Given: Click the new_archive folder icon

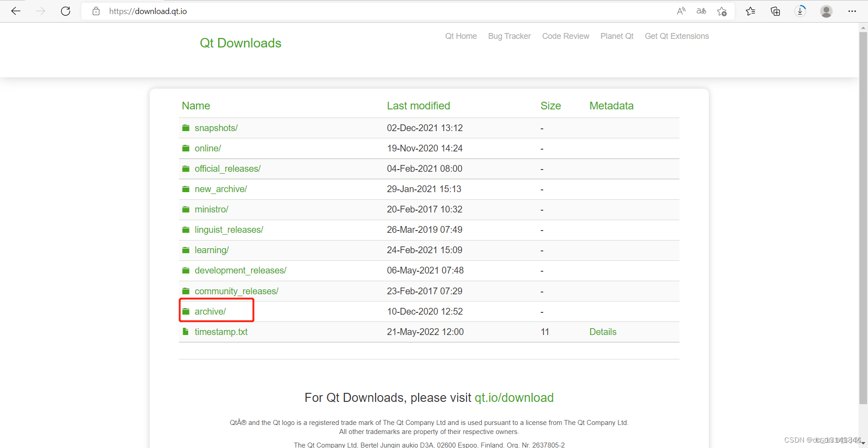Looking at the screenshot, I should coord(186,189).
